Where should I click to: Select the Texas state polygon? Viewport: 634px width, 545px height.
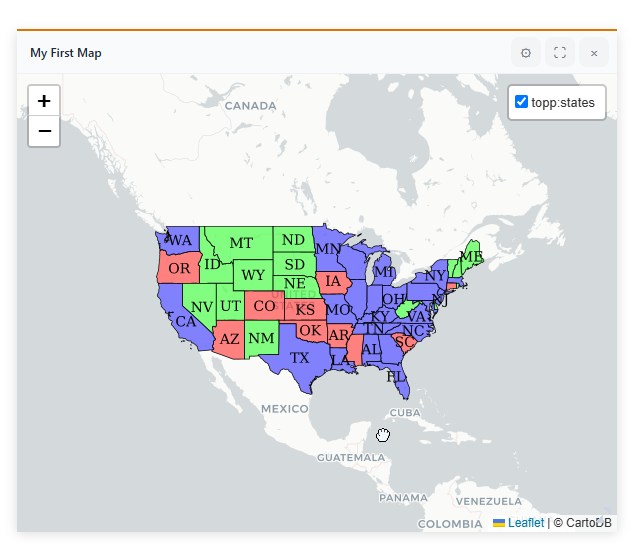pyautogui.click(x=299, y=356)
